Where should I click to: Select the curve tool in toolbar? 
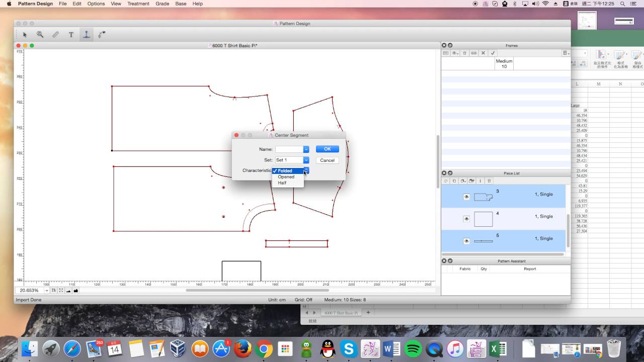click(102, 35)
